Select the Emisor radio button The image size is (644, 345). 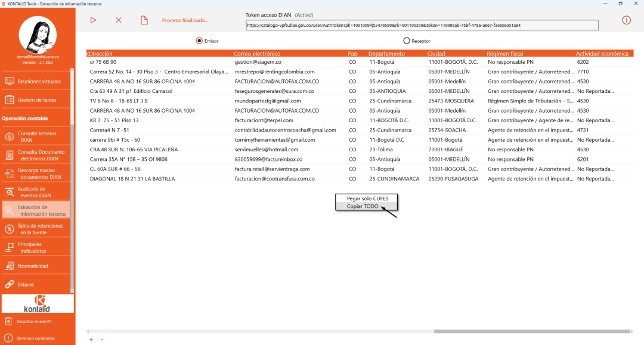coord(199,41)
